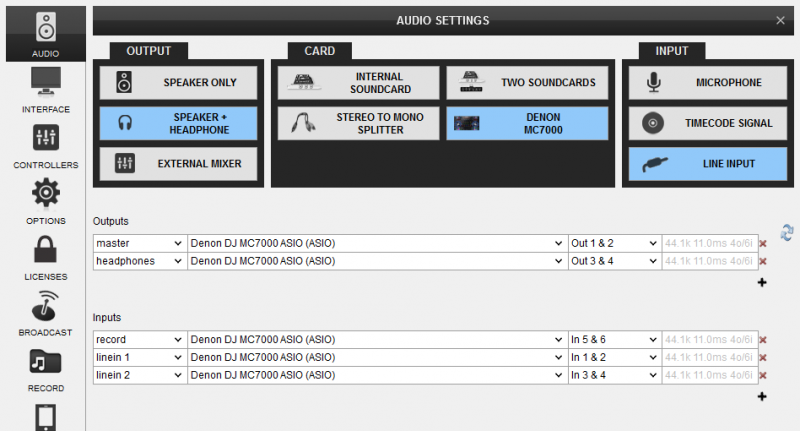Click the CARD section tab
Image resolution: width=800 pixels, height=431 pixels.
pyautogui.click(x=319, y=51)
